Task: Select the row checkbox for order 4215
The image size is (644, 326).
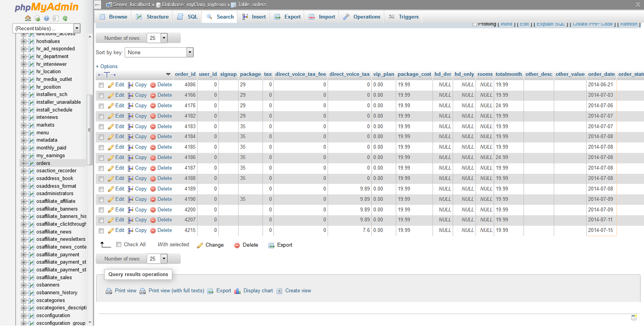Action: pyautogui.click(x=101, y=231)
